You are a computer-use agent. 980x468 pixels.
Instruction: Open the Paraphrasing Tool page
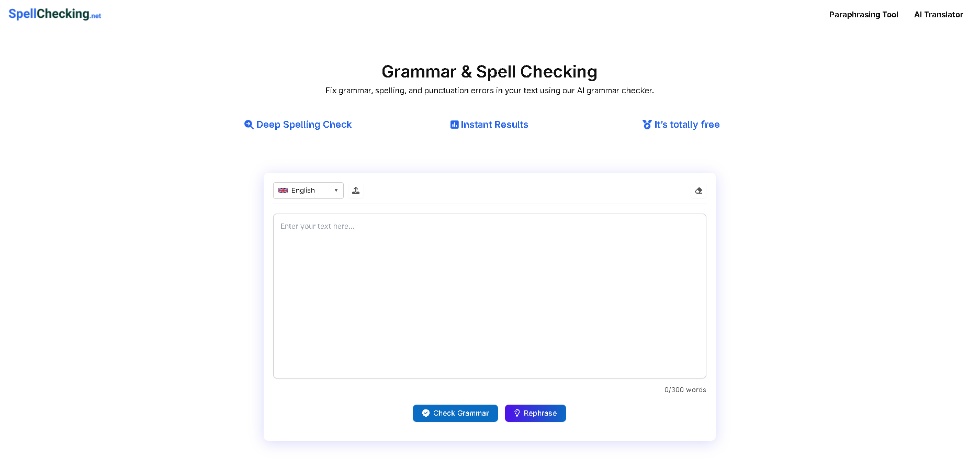[863, 14]
